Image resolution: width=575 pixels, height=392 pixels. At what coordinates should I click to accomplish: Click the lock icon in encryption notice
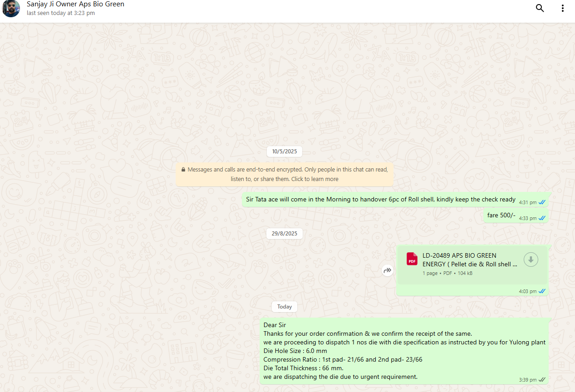pos(183,170)
